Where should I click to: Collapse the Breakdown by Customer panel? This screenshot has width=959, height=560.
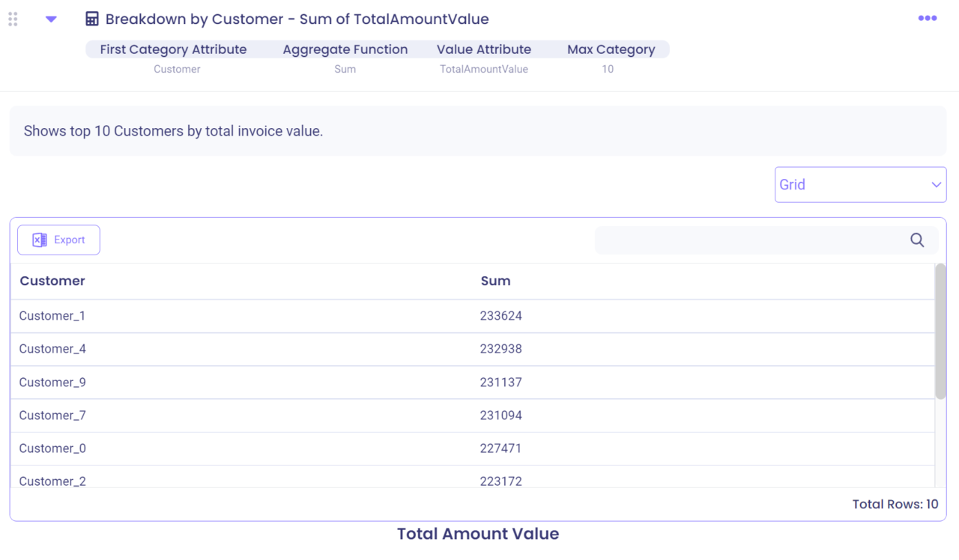coord(51,19)
